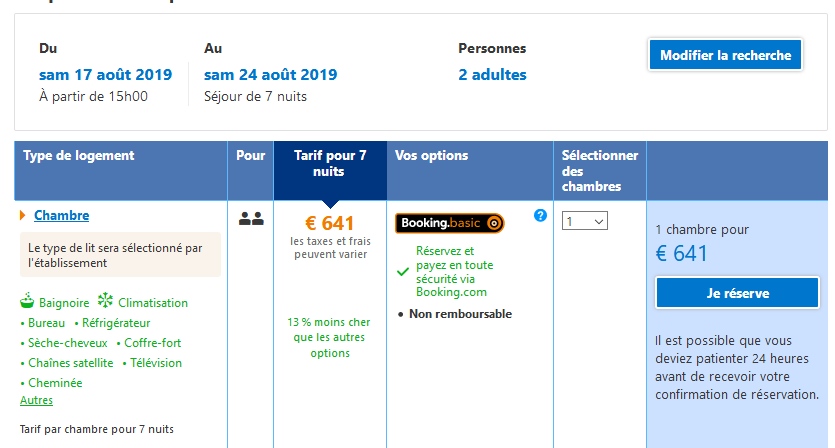Click the Baignoire bathtub icon
The image size is (835, 448).
pos(27,300)
